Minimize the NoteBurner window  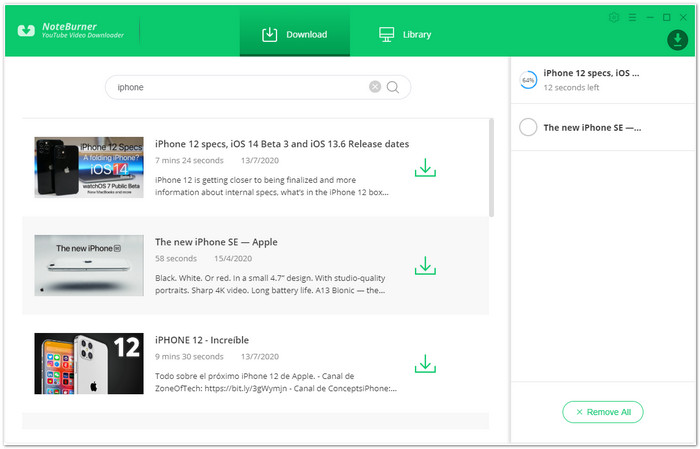(650, 17)
